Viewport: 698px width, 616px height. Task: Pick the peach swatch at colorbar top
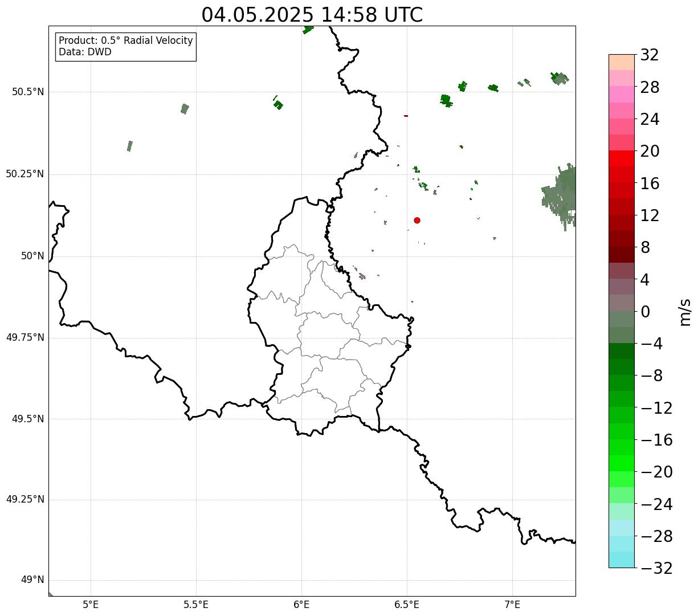click(x=622, y=62)
